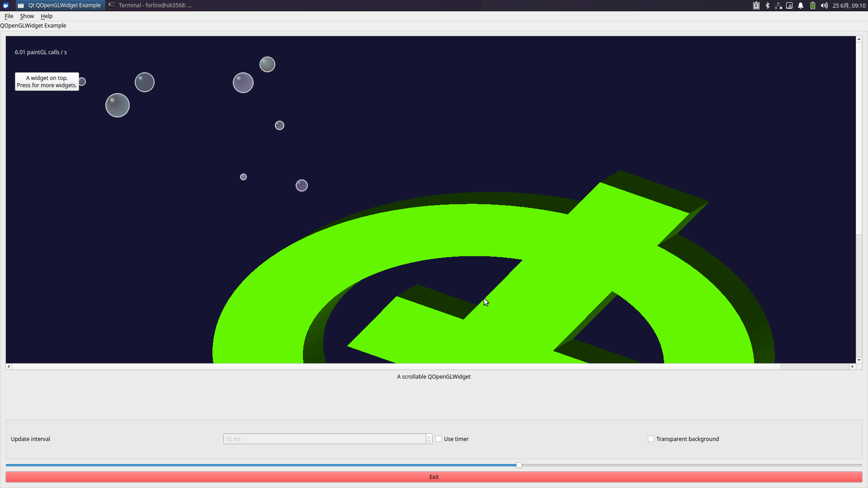The width and height of the screenshot is (868, 488).
Task: Click the scroll right arrow of horizontal scrollbar
Action: pos(853,366)
